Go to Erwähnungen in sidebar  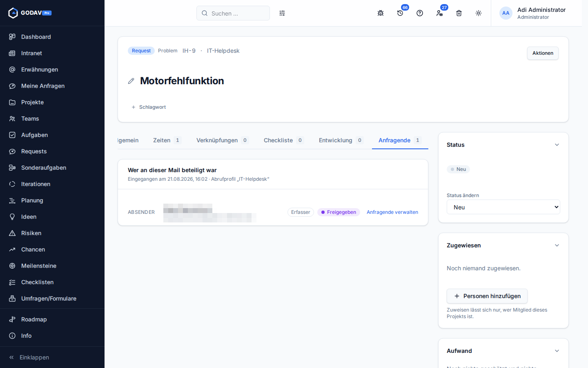tap(52, 70)
